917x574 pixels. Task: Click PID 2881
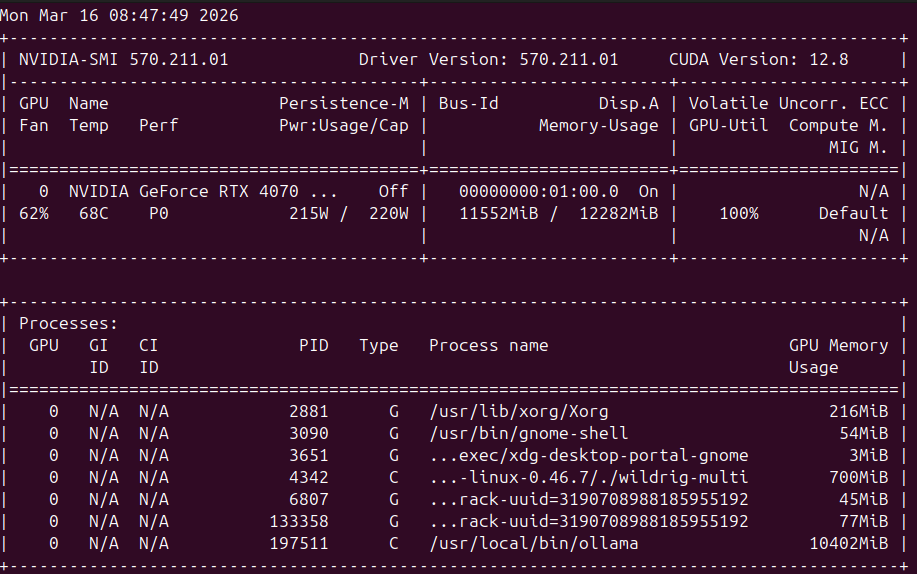click(309, 412)
